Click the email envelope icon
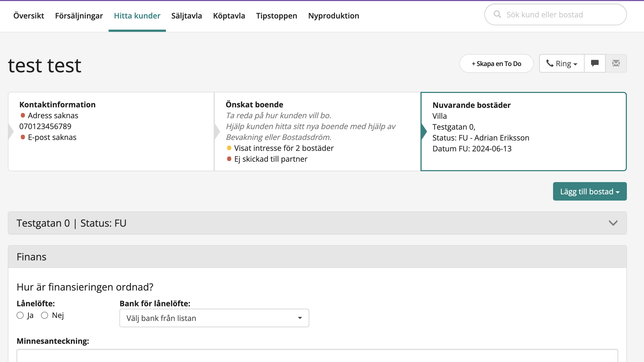The image size is (644, 362). tap(616, 63)
